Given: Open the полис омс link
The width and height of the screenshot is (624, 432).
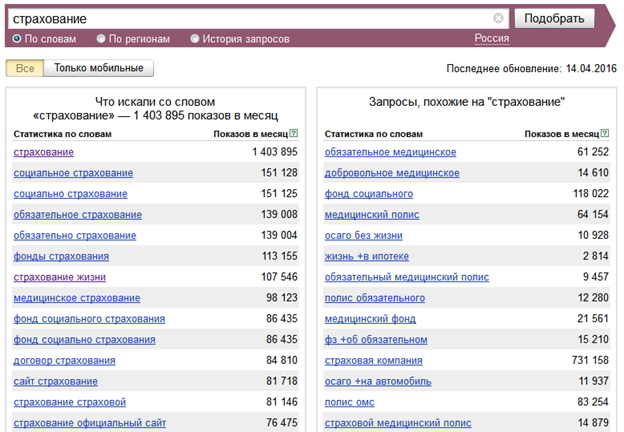Looking at the screenshot, I should 349,402.
